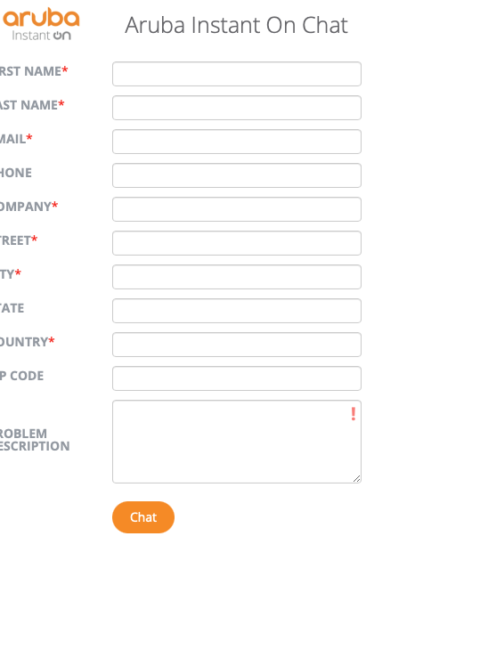Select the Zip Code input field
Viewport: 480px width, 650px height.
point(237,378)
